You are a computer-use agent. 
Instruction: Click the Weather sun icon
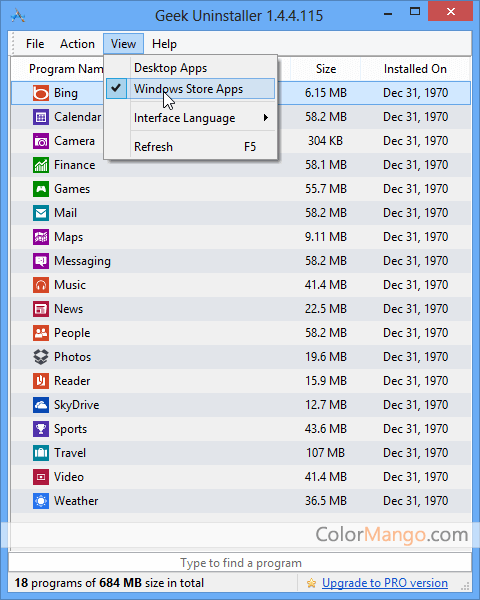[x=41, y=501]
